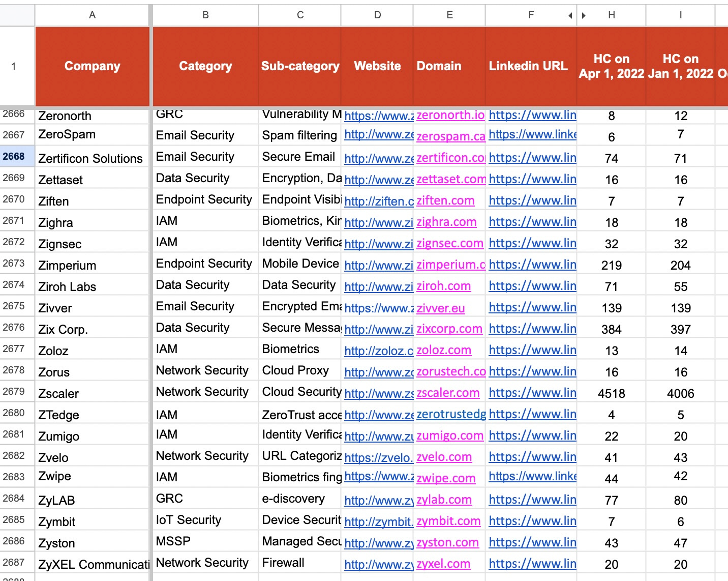
Task: Select column A header
Action: click(x=92, y=15)
